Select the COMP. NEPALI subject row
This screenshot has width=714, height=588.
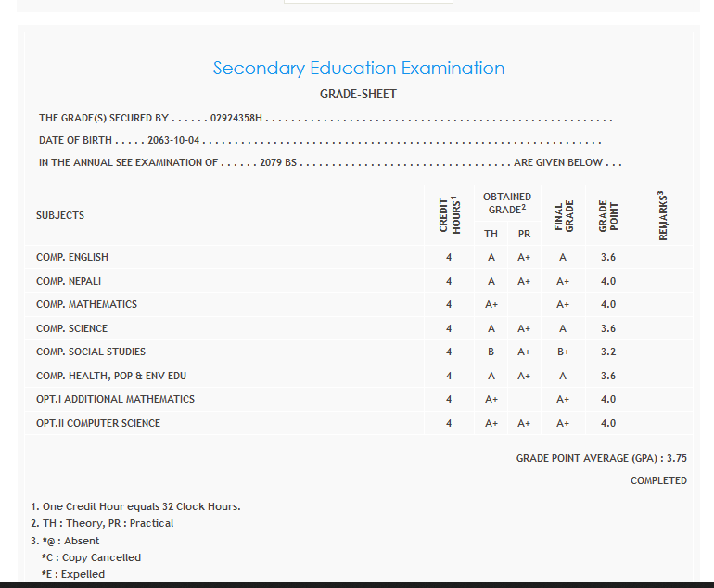tap(69, 281)
